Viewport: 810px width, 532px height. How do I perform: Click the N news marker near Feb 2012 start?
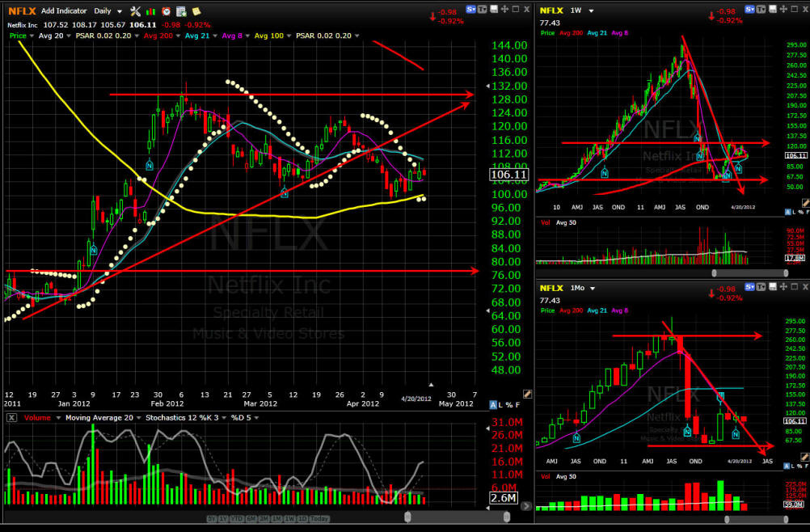pos(150,165)
